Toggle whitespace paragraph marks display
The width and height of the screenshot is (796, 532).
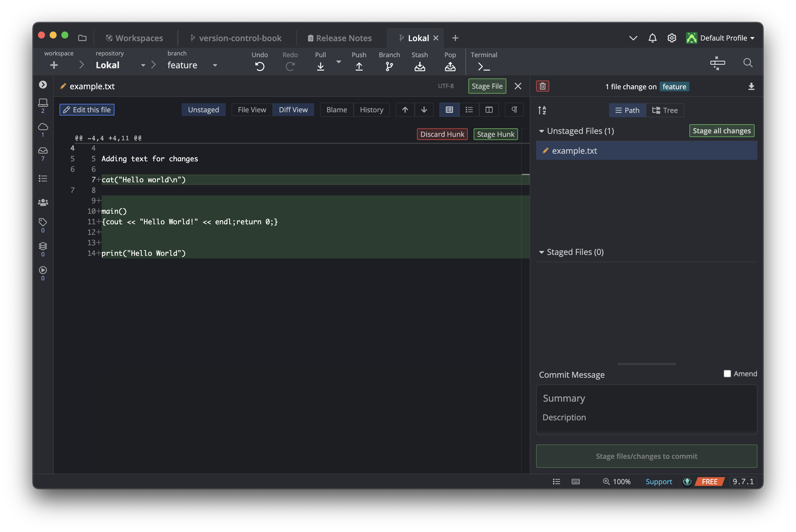point(514,110)
